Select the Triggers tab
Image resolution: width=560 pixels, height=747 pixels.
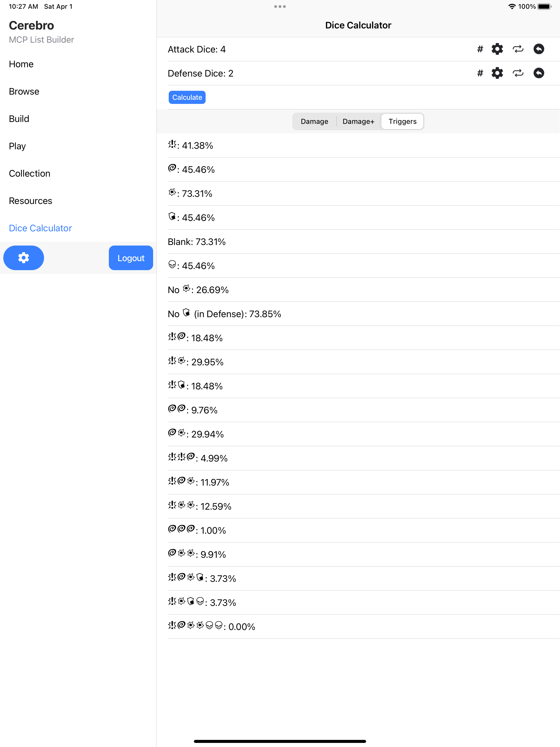tap(402, 122)
